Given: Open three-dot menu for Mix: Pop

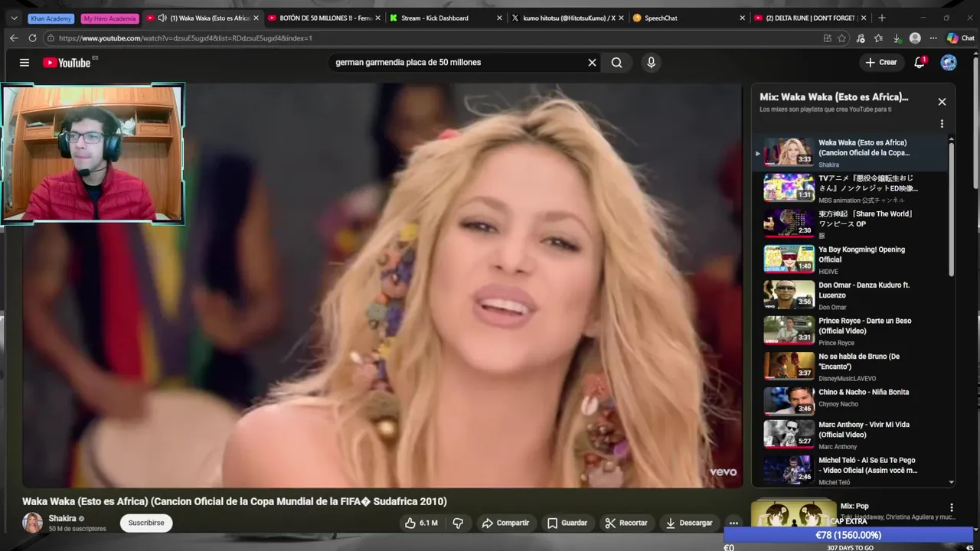Looking at the screenshot, I should (952, 507).
